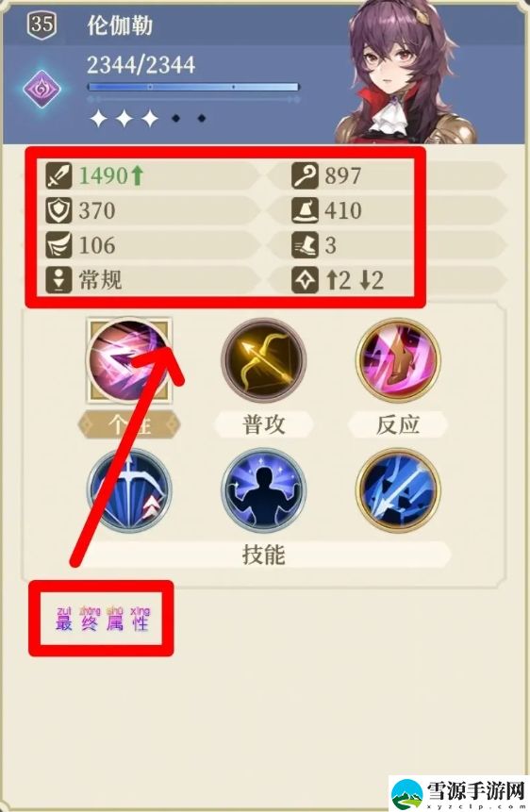530x812 pixels.
Task: Tap the shield defense stat icon
Action: (x=58, y=210)
